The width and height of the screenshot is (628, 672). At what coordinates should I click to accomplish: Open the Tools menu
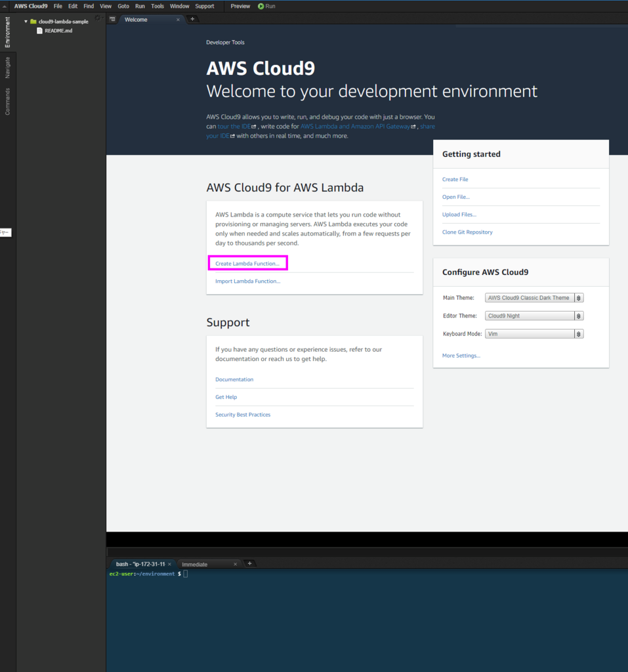(x=157, y=7)
